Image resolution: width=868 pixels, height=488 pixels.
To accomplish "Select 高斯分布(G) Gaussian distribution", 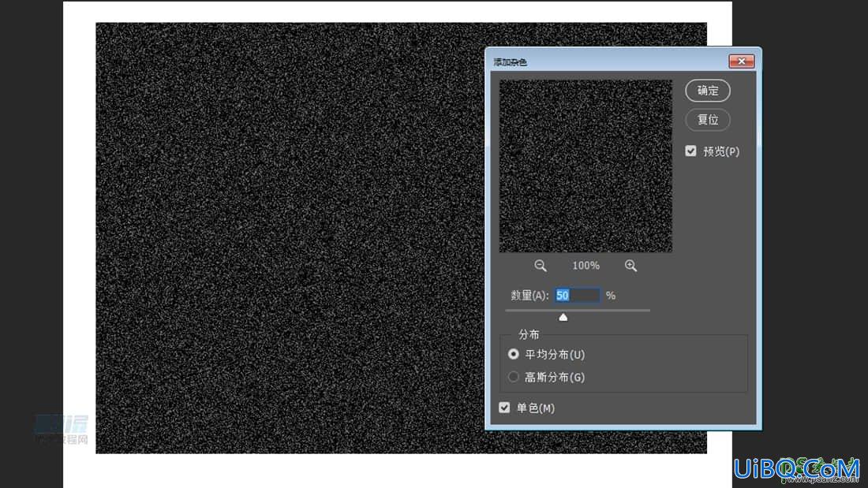I will (513, 377).
